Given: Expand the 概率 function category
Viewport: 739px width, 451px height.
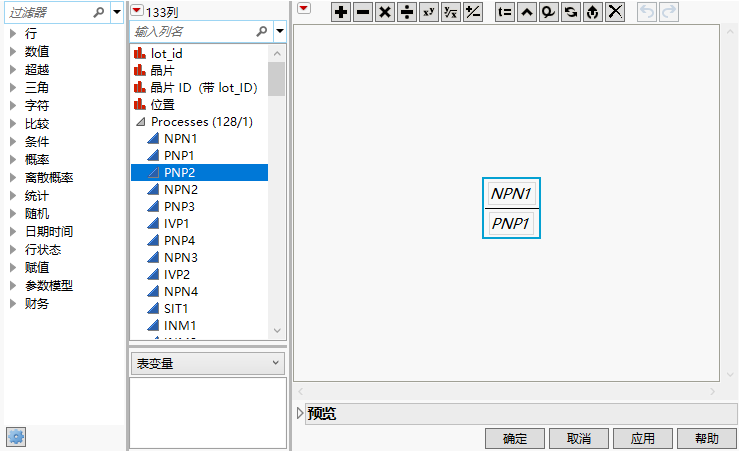Looking at the screenshot, I should (13, 159).
